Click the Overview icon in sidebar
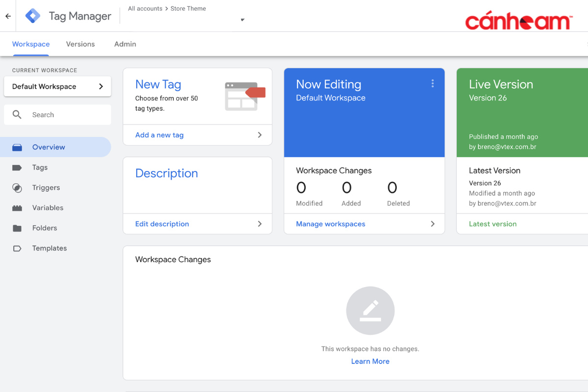588x392 pixels. (x=17, y=147)
